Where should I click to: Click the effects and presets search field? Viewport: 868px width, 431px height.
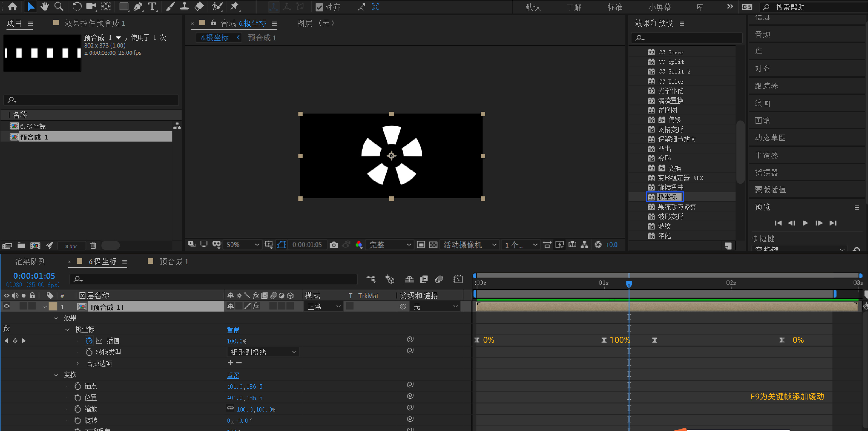click(x=687, y=38)
